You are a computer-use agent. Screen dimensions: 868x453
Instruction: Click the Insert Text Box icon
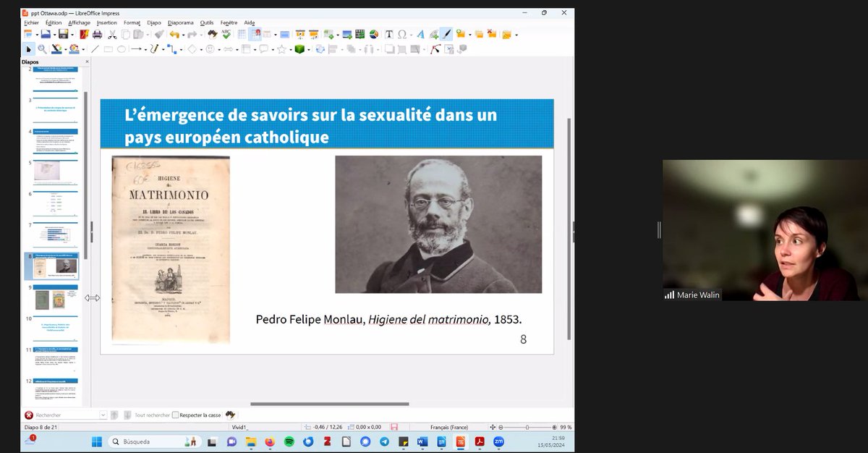point(389,34)
